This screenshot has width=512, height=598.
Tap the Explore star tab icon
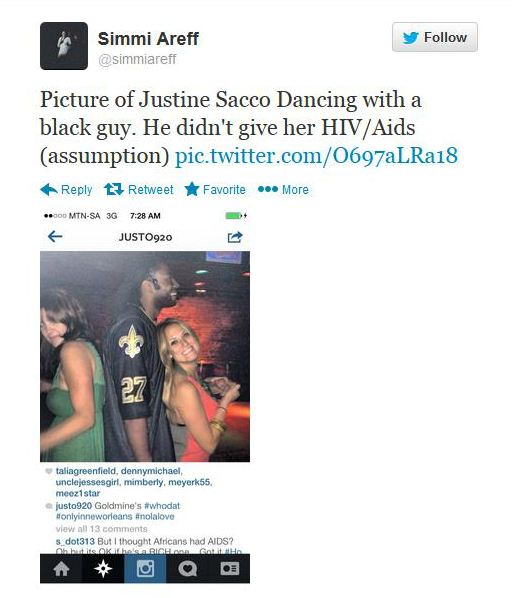(103, 569)
